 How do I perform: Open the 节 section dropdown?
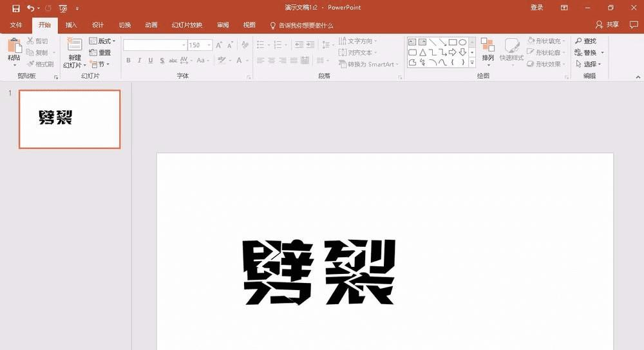(99, 64)
